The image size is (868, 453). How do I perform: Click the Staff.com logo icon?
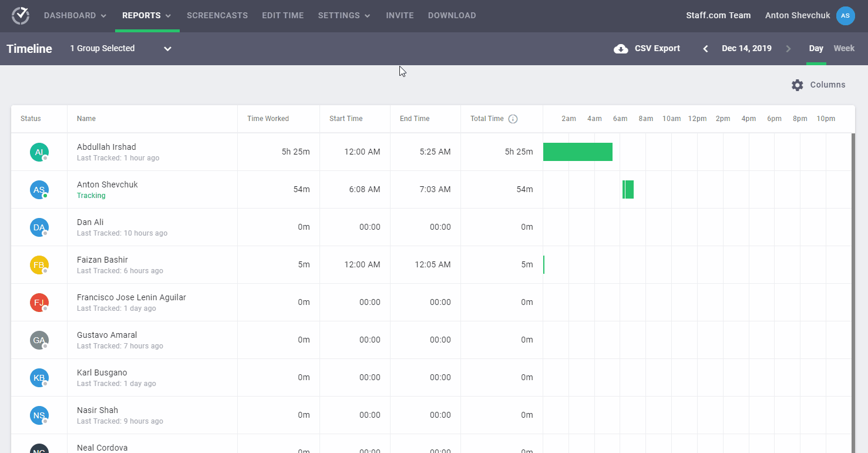[20, 15]
